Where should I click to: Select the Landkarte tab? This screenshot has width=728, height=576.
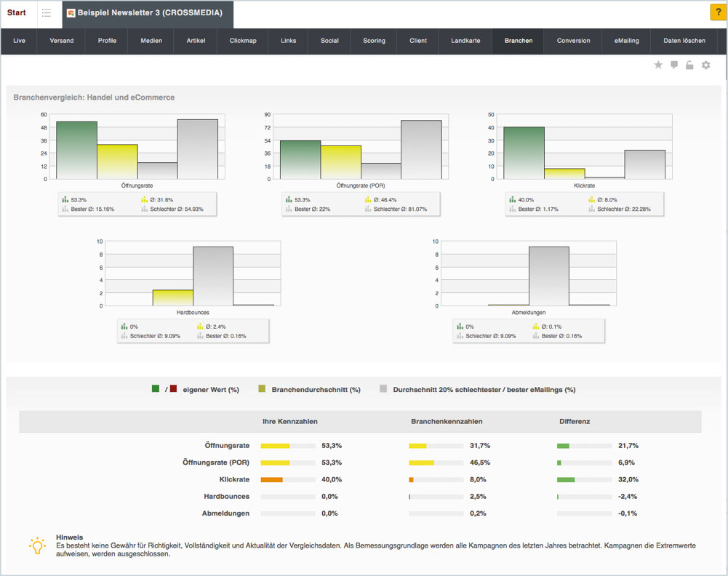(465, 41)
